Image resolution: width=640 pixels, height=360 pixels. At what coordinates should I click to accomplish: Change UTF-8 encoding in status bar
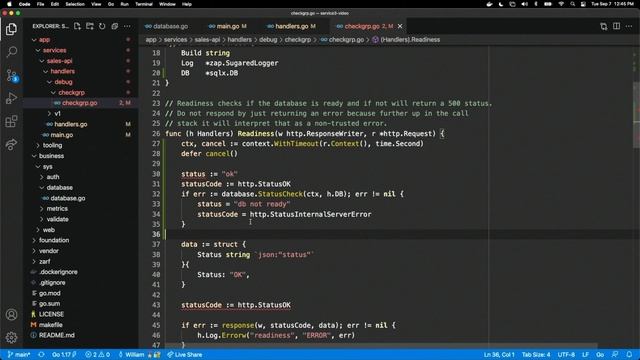(566, 354)
